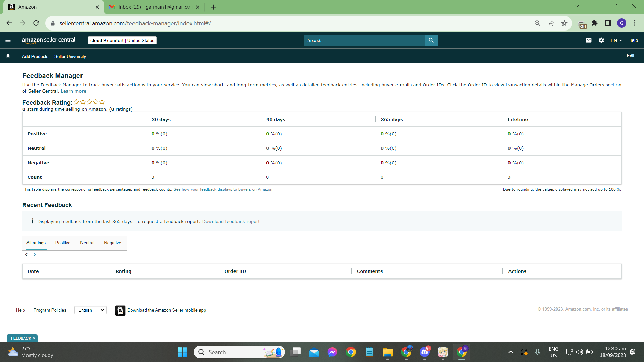Open Help in the top navigation

pos(633,40)
